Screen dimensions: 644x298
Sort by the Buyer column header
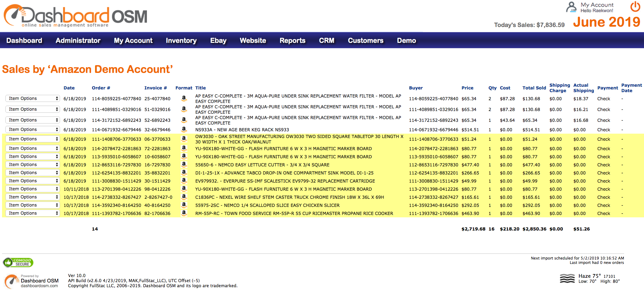pos(416,88)
